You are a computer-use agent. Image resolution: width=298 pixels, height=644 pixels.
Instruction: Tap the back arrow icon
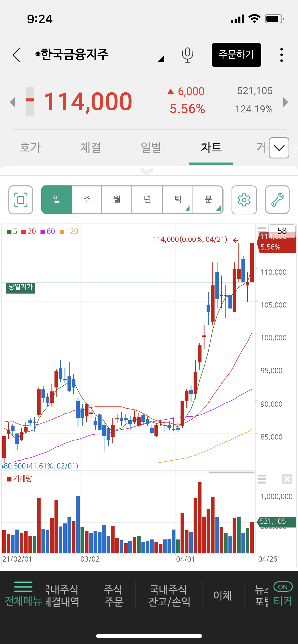pyautogui.click(x=17, y=55)
